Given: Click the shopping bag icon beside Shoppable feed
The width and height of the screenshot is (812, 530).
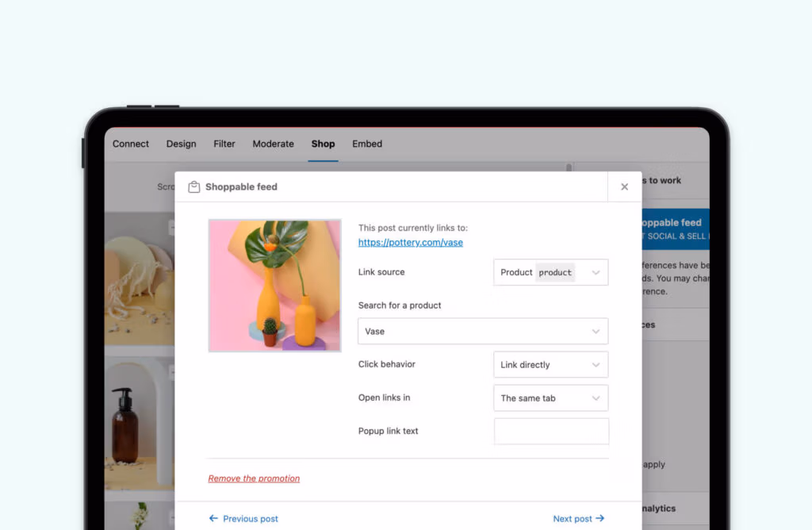Looking at the screenshot, I should click(x=194, y=186).
